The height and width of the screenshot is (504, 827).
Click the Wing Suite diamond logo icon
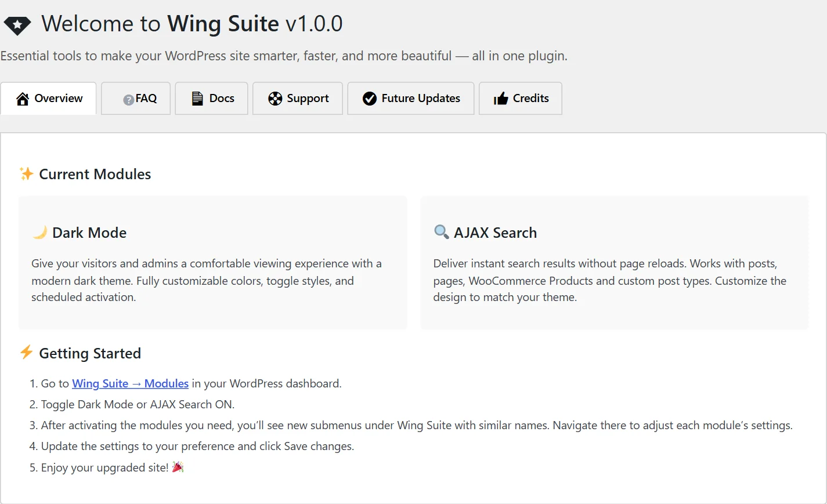tap(17, 25)
